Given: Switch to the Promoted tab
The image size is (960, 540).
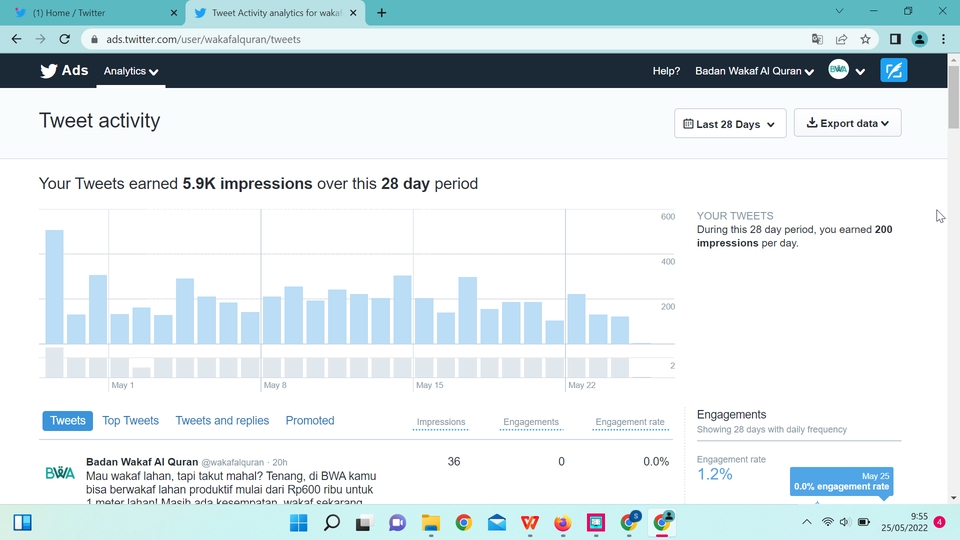Looking at the screenshot, I should 310,421.
